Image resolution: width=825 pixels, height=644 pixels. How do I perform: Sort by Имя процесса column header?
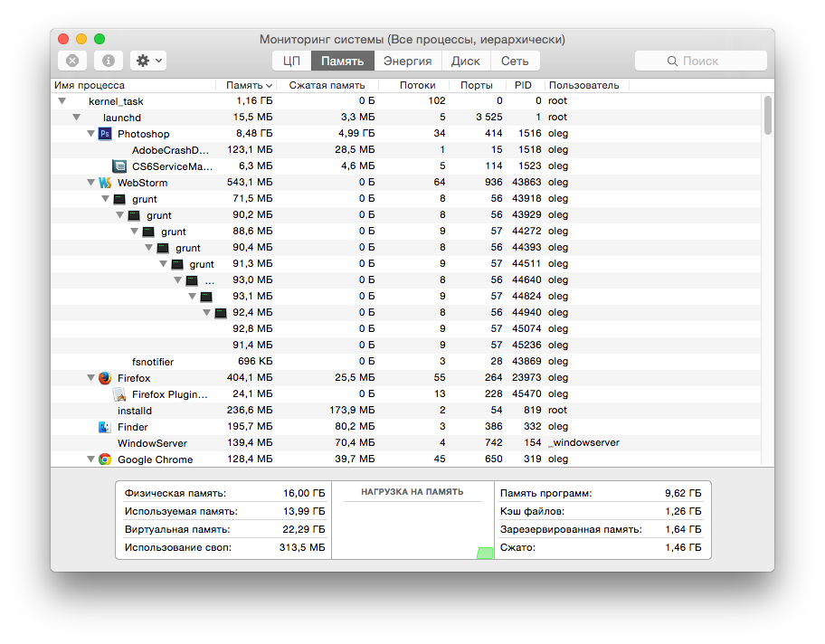click(x=133, y=85)
